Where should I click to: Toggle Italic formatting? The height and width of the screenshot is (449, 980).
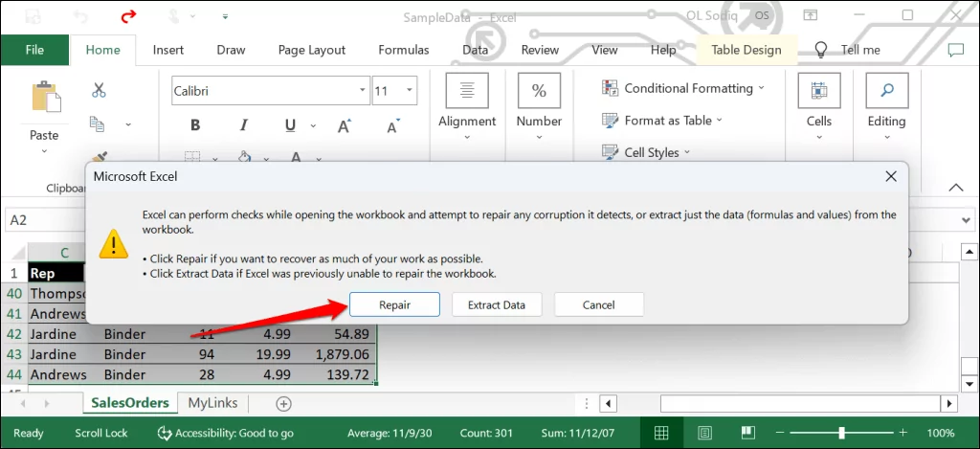tap(244, 125)
